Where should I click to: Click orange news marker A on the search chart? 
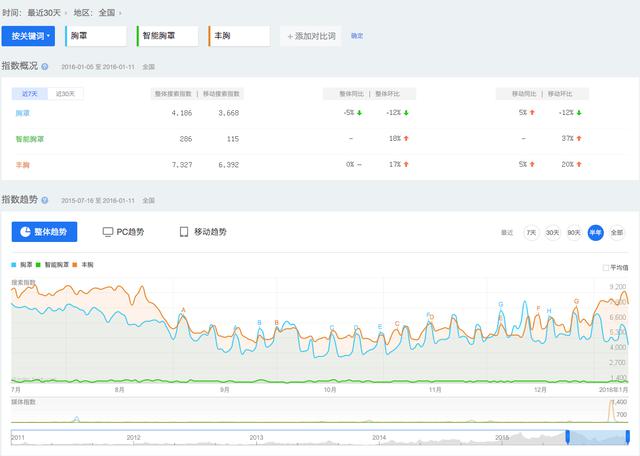[183, 310]
